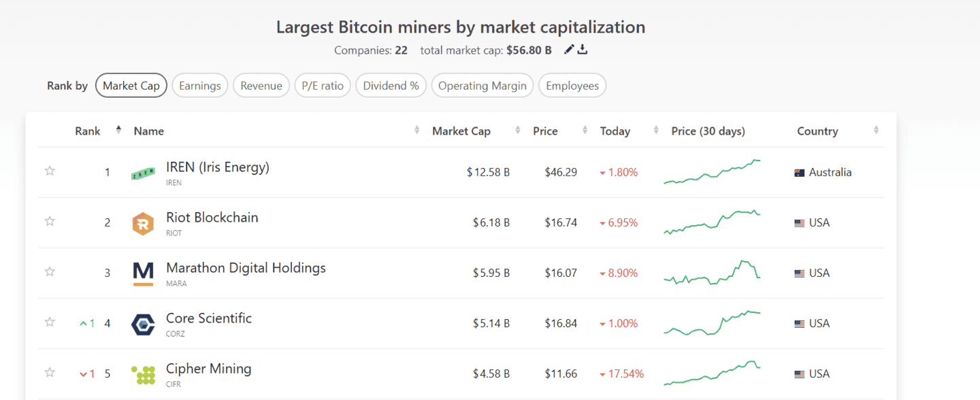Click the Riot Blockchain logo
The height and width of the screenshot is (400, 980).
pyautogui.click(x=143, y=224)
